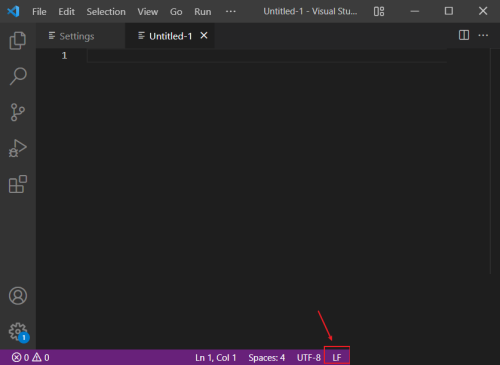
Task: Open the Accounts menu icon
Action: [18, 296]
